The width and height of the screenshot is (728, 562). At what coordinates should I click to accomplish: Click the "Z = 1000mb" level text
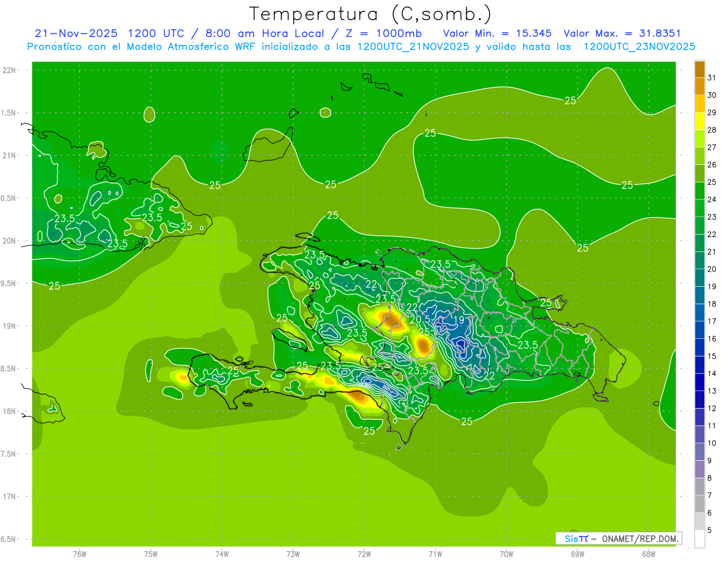384,33
